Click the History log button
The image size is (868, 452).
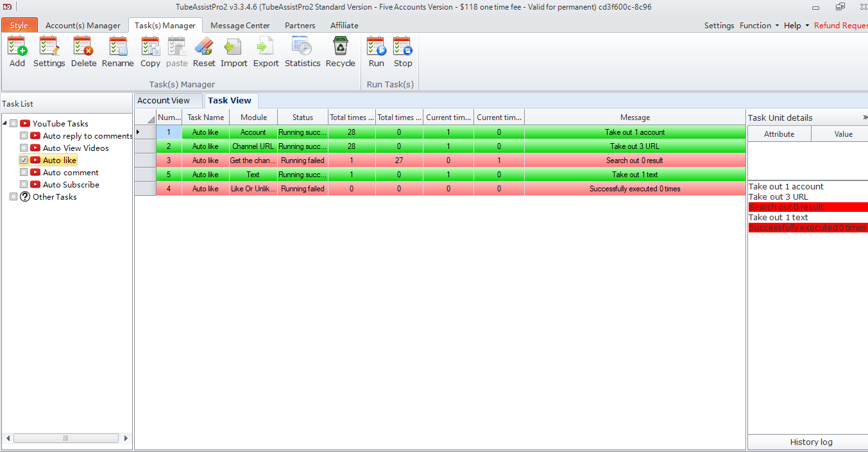pos(811,442)
